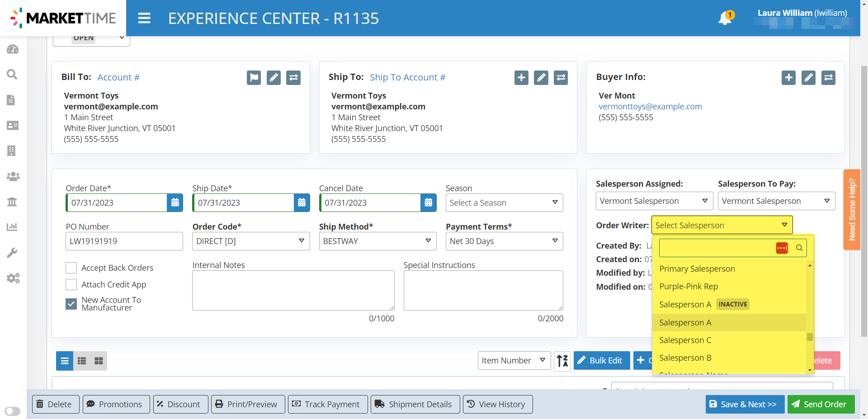This screenshot has height=419, width=868.
Task: Click the edit pencil in Ship To
Action: pyautogui.click(x=541, y=78)
